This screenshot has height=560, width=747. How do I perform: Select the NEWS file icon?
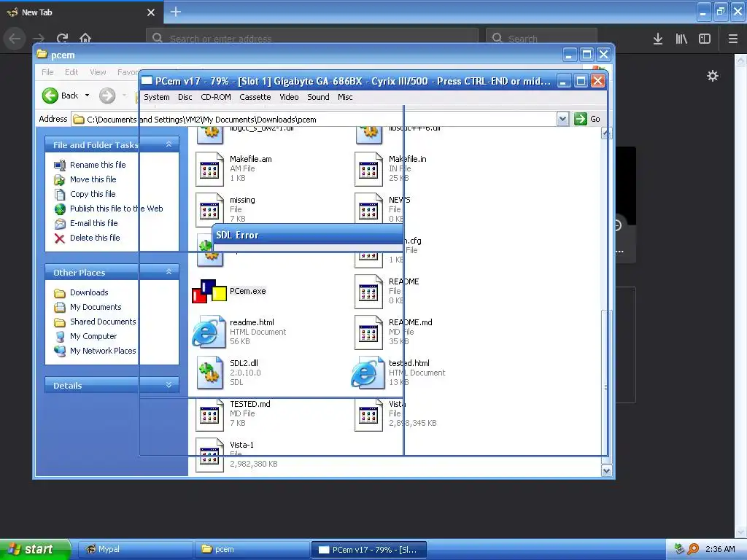[x=368, y=210]
